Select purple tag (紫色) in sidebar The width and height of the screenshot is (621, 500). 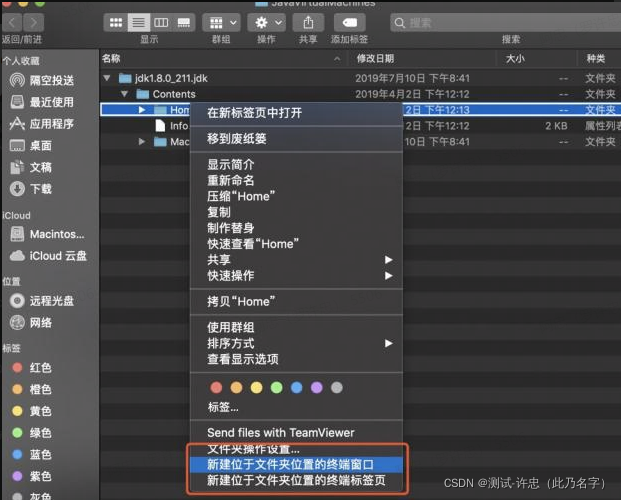point(32,476)
